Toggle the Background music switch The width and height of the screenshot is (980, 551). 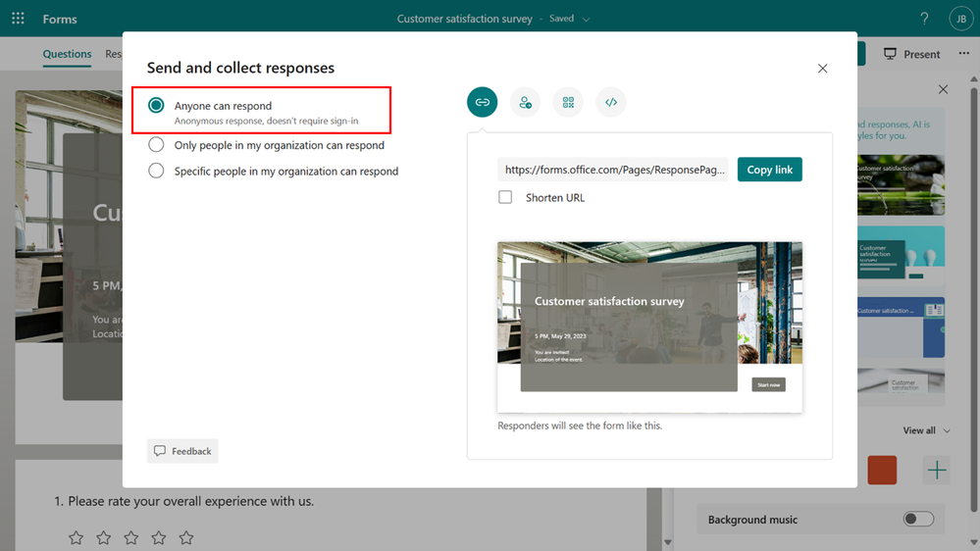(x=918, y=520)
